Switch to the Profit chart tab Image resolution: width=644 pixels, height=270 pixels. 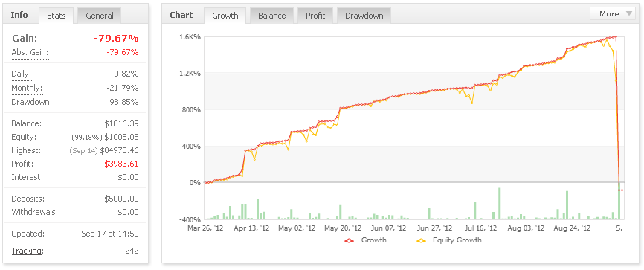(315, 16)
